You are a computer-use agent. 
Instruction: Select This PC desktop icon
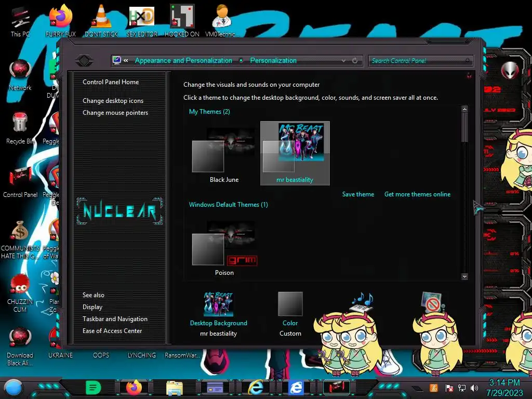[x=20, y=22]
